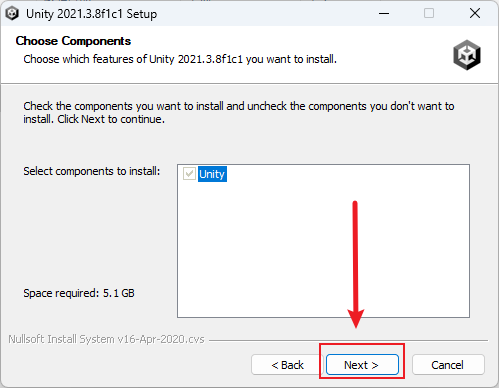Close the Unity Setup window
This screenshot has width=499, height=388.
point(475,13)
